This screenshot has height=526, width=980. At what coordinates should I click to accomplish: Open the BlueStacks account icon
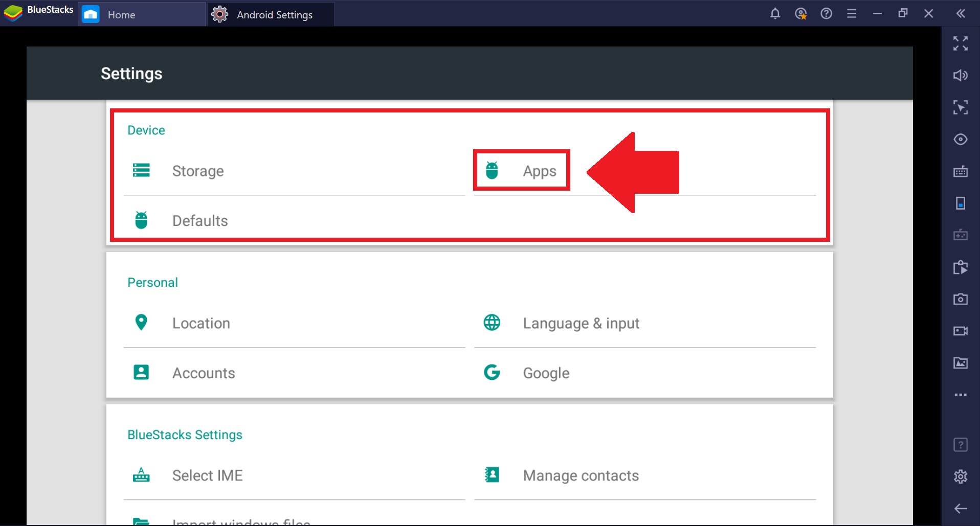[x=801, y=14]
